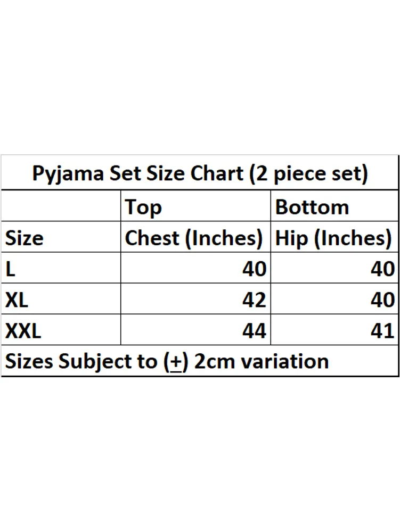Click "(2 piece set)" in the title
Viewport: 400px width, 532px height.
point(308,174)
